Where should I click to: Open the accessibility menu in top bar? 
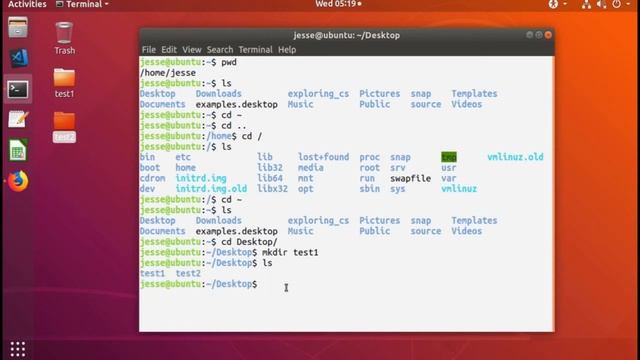click(558, 4)
